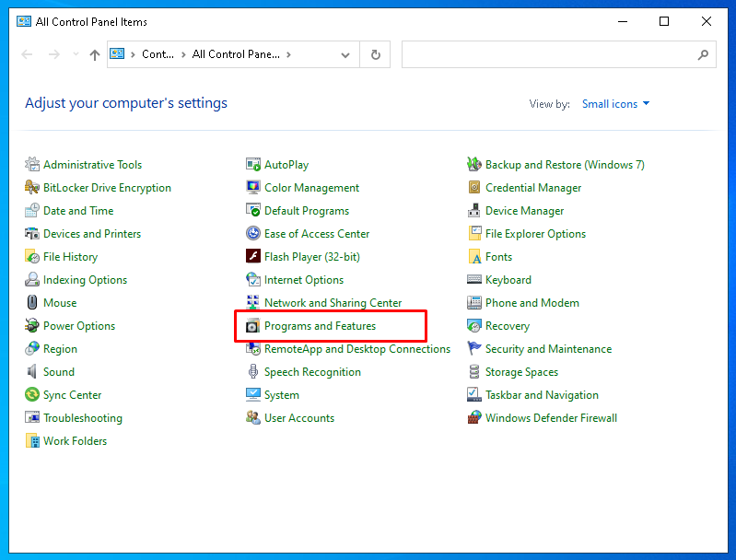
Task: Click the Power Options icon
Action: click(x=32, y=325)
